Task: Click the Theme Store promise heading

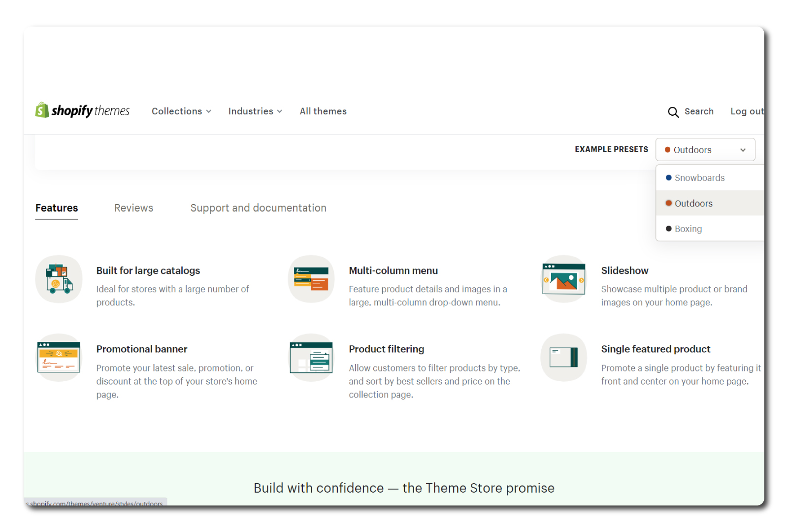Action: (x=404, y=488)
